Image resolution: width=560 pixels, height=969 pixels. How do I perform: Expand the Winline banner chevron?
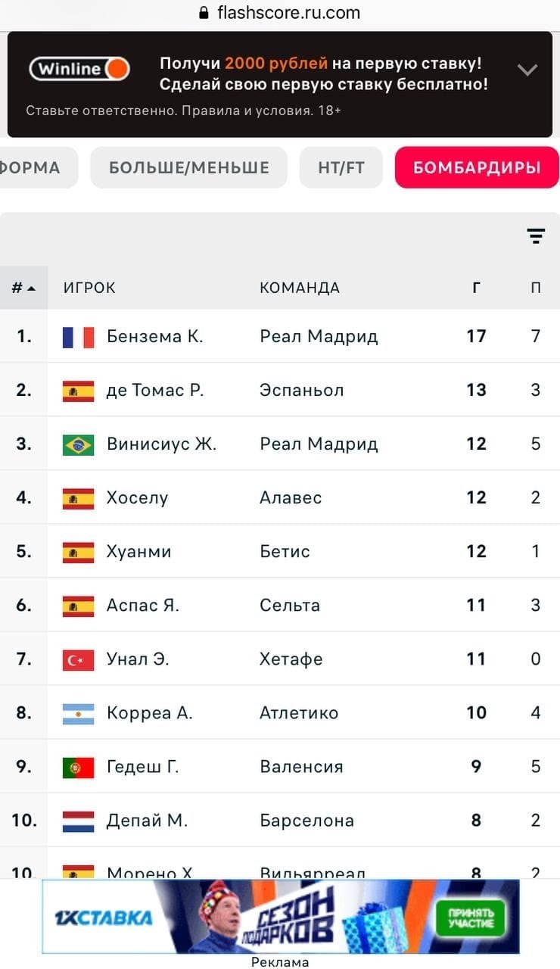527,70
